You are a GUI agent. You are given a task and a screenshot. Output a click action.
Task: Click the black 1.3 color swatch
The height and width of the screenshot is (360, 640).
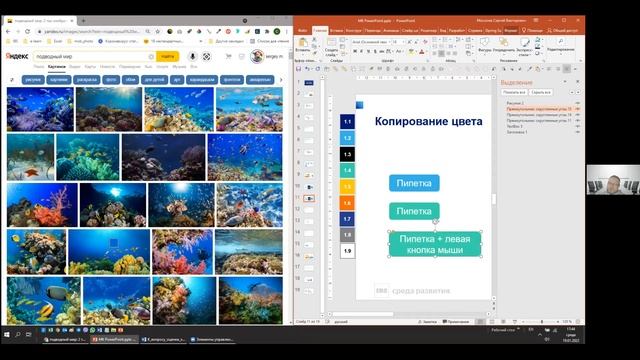pos(347,154)
